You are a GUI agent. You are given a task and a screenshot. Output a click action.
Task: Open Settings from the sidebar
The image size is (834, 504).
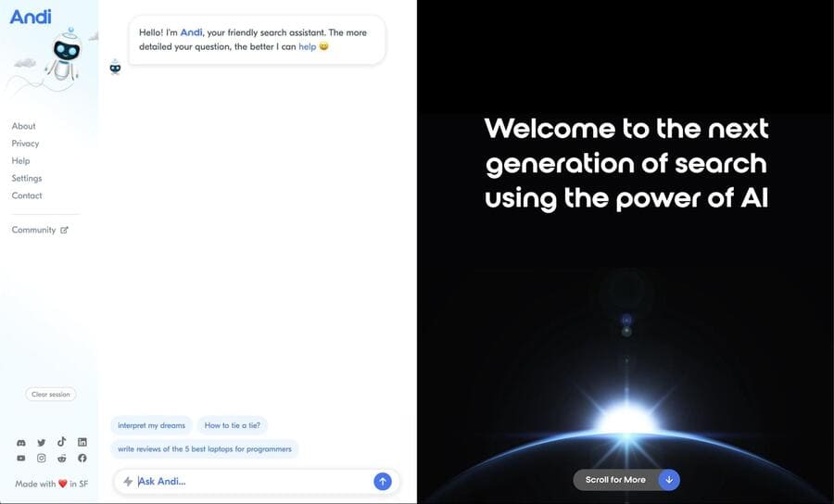pos(27,178)
